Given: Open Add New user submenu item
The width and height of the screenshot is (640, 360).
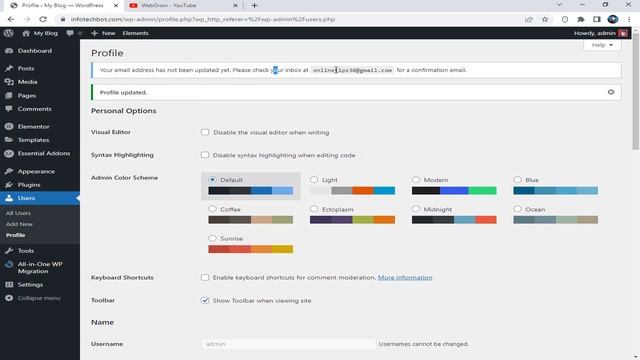Looking at the screenshot, I should click(19, 224).
